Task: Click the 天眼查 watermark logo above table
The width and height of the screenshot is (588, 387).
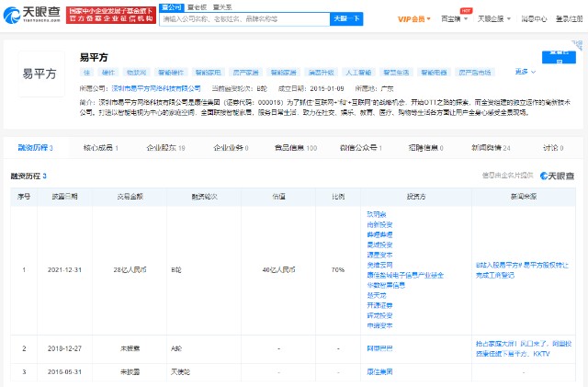Action: coord(557,175)
